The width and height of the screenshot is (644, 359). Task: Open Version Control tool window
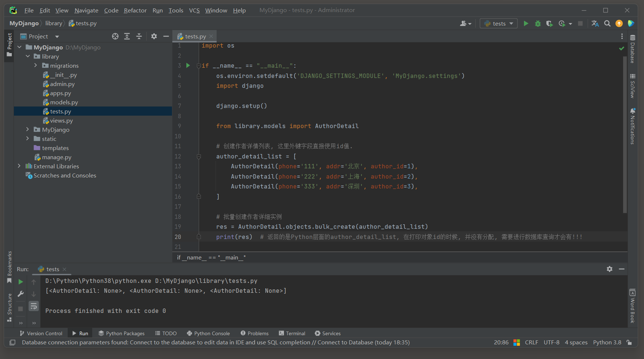point(41,333)
